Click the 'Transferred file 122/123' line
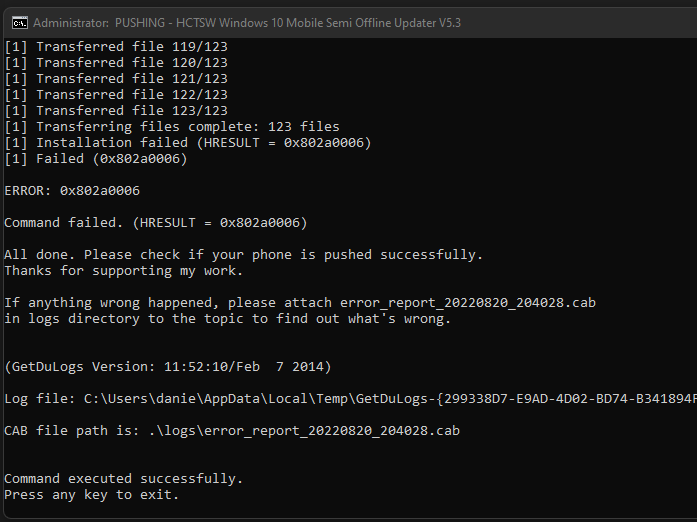 click(x=116, y=94)
